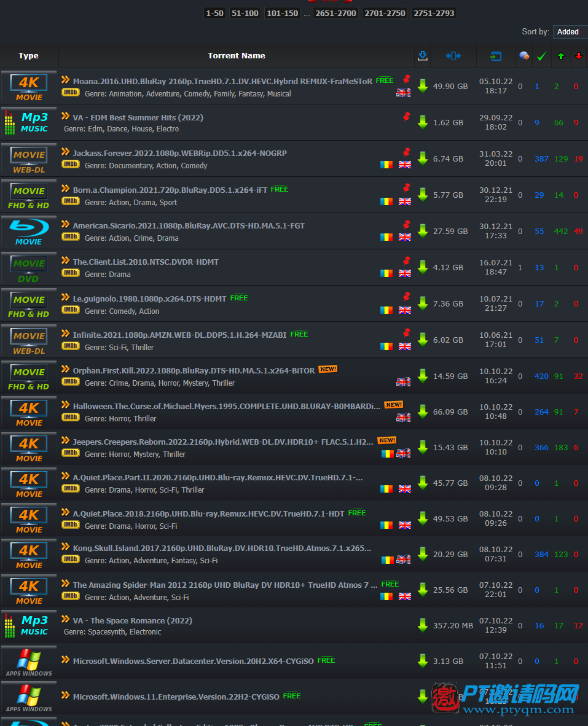The width and height of the screenshot is (588, 726).
Task: Click the download arrow for VA - EDM Best Summer Hits
Action: pyautogui.click(x=422, y=122)
